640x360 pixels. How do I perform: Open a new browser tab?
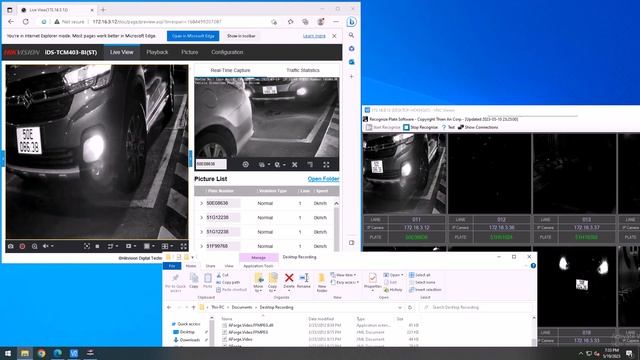(103, 9)
